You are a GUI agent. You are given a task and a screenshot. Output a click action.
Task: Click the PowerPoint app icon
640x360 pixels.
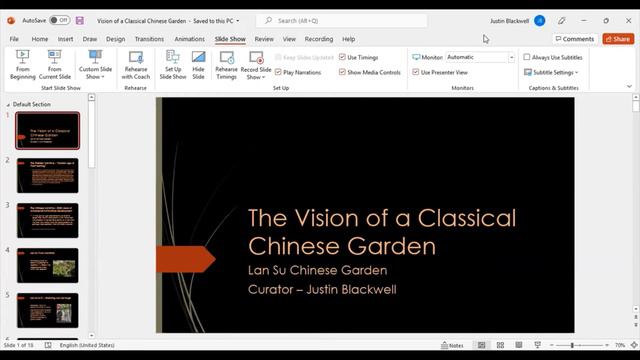(11, 20)
